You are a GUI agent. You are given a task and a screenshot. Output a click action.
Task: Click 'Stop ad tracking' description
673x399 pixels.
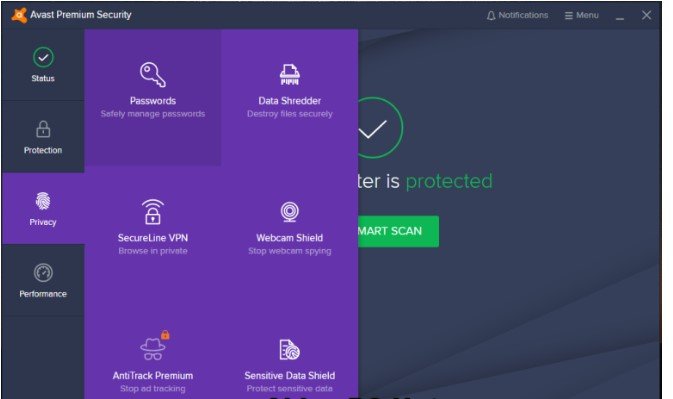point(153,388)
